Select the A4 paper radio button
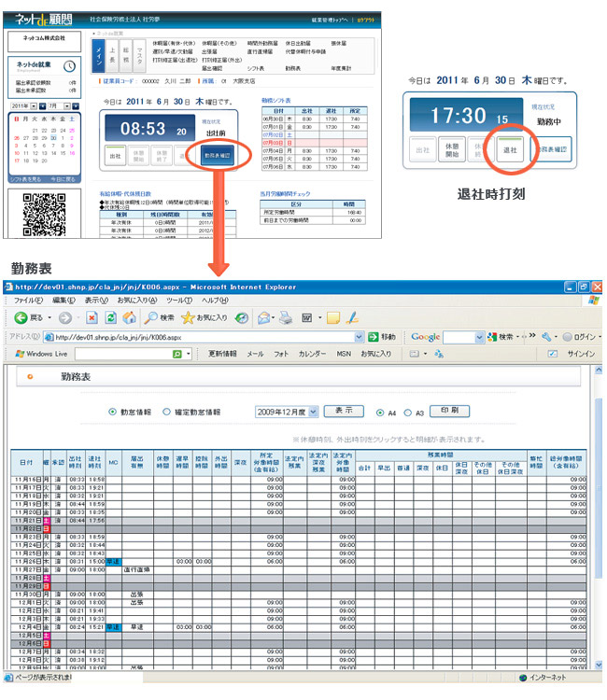 click(380, 413)
